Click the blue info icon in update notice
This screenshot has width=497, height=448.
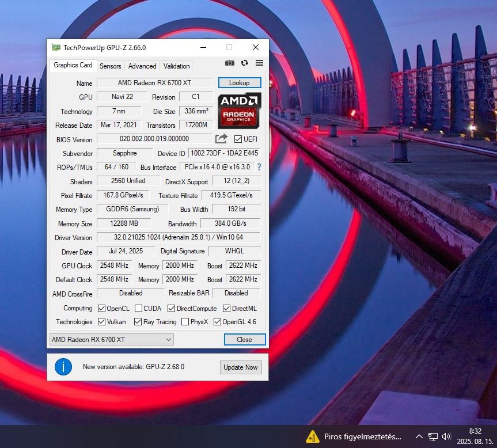(63, 367)
